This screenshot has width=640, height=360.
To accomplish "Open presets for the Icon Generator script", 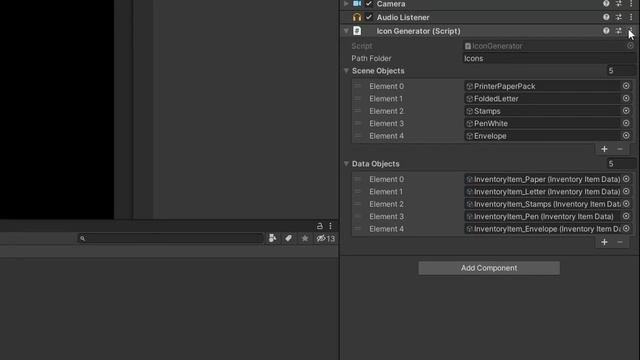I will [x=619, y=31].
